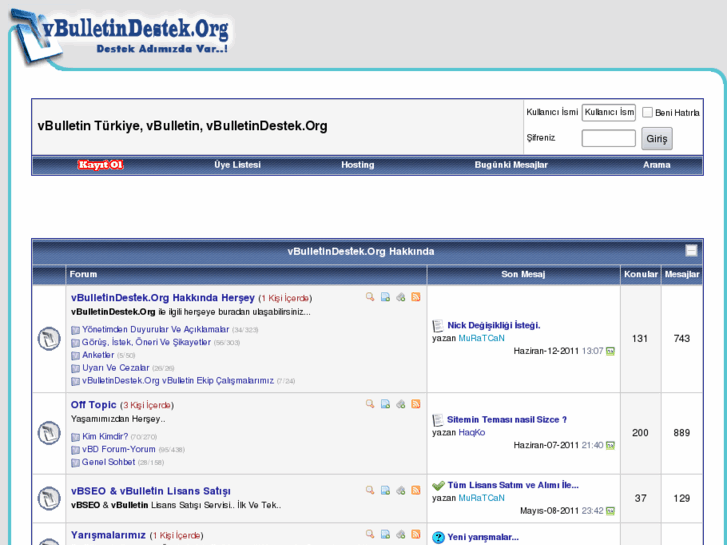Click the Konular count 131
This screenshot has height=545, width=727.
(640, 339)
